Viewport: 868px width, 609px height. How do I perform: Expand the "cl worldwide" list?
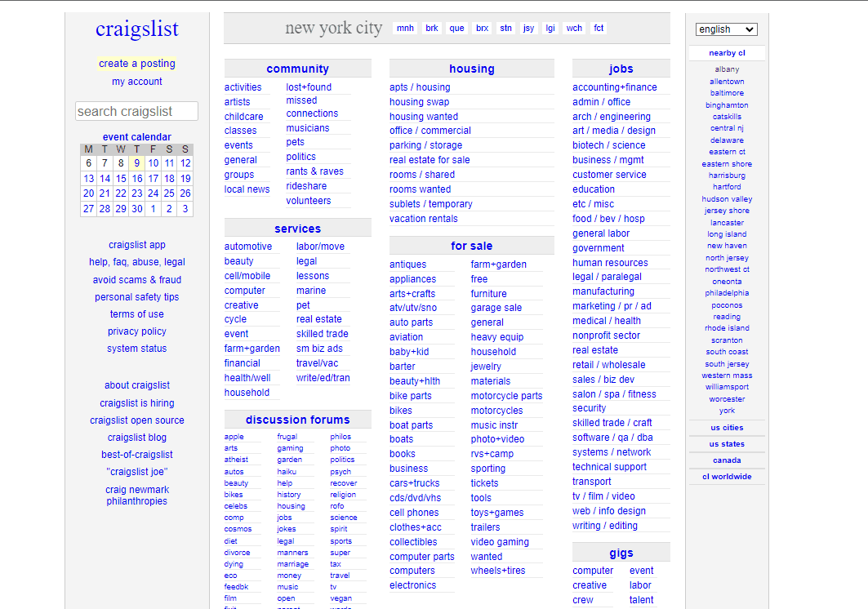tap(726, 476)
